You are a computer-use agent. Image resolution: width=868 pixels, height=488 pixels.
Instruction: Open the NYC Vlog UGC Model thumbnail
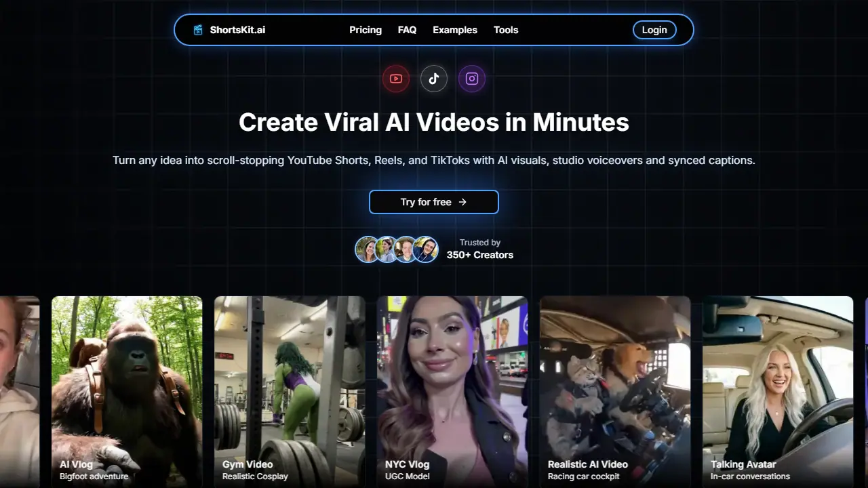coord(452,392)
